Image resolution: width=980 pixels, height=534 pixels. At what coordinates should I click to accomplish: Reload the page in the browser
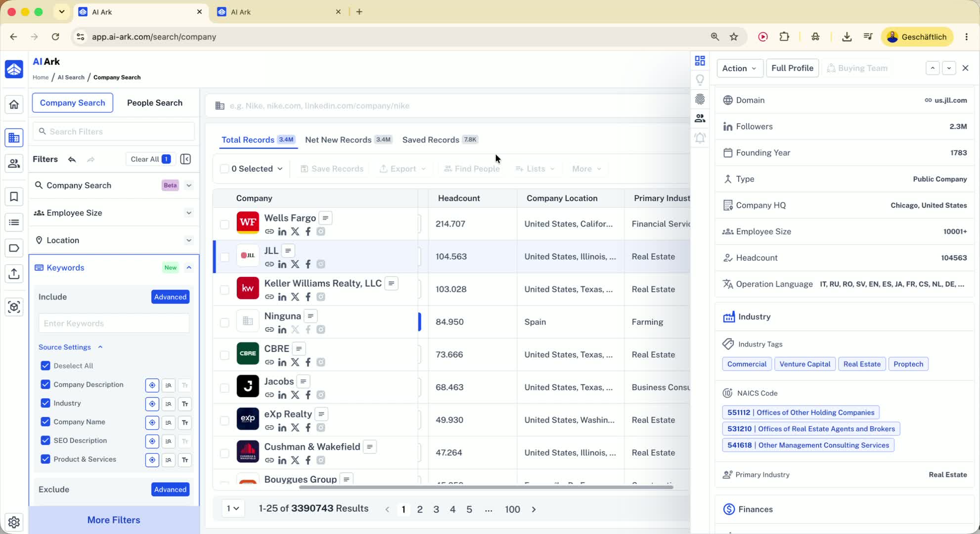point(55,37)
